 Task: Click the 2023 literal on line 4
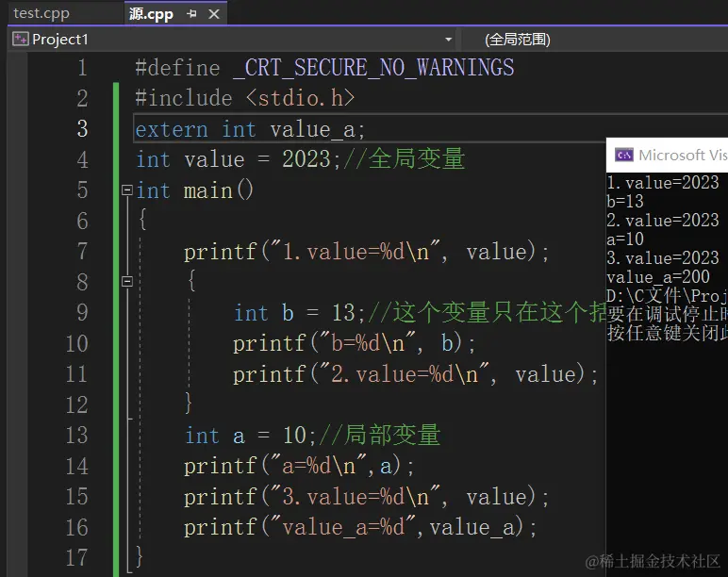(306, 159)
